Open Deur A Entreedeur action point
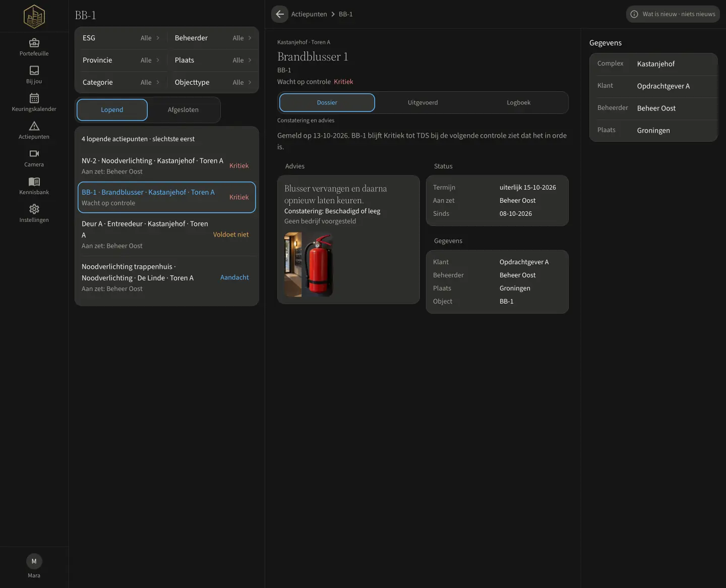 [166, 234]
